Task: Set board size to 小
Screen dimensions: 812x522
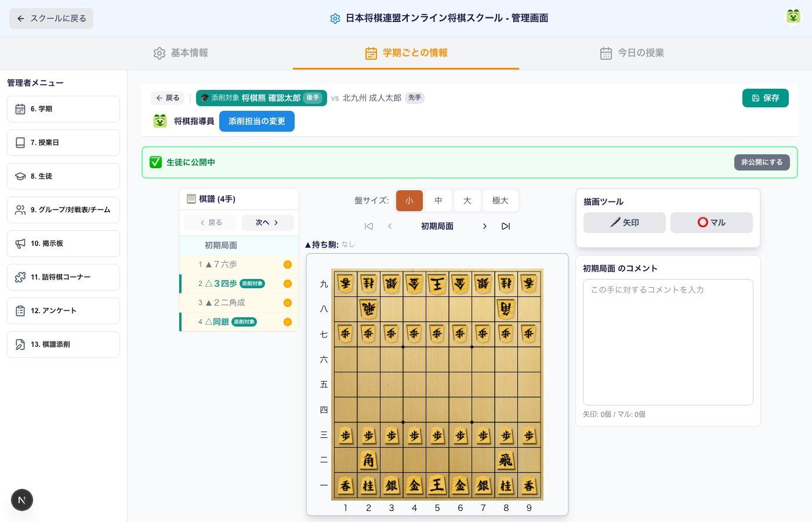Action: coord(409,201)
